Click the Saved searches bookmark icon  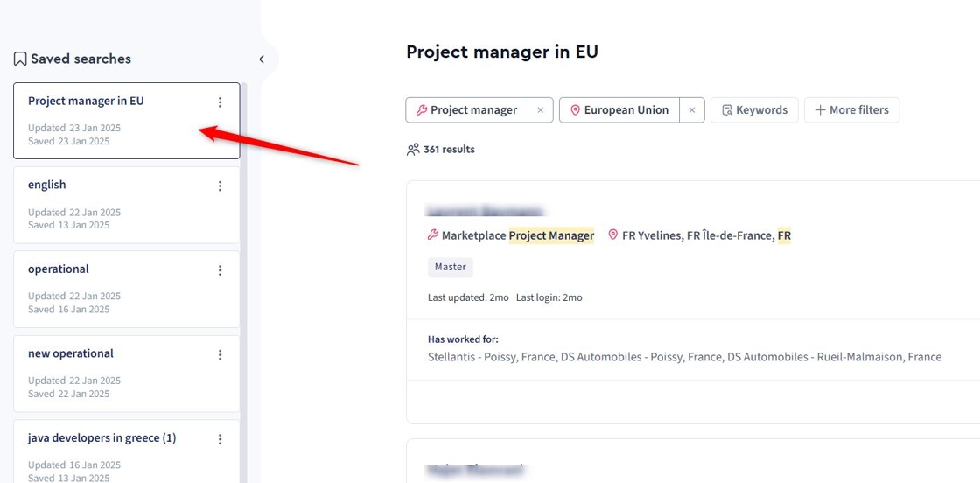[x=20, y=59]
